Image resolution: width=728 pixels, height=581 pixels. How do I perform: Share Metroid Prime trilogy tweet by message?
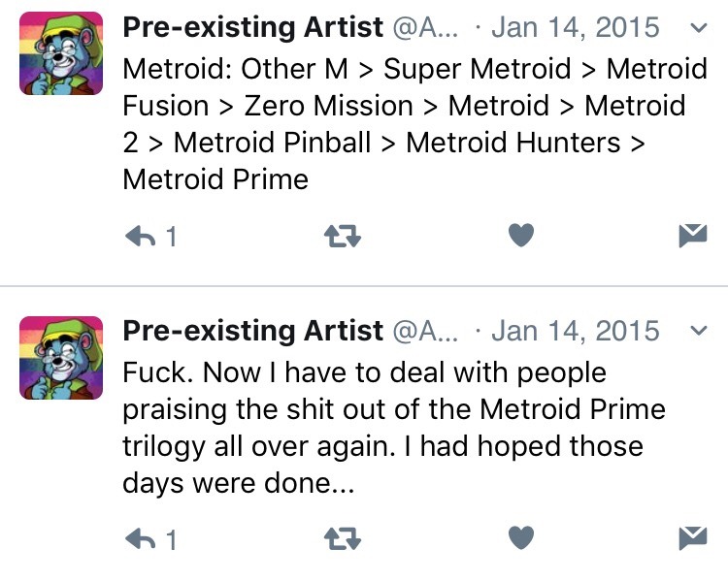692,538
